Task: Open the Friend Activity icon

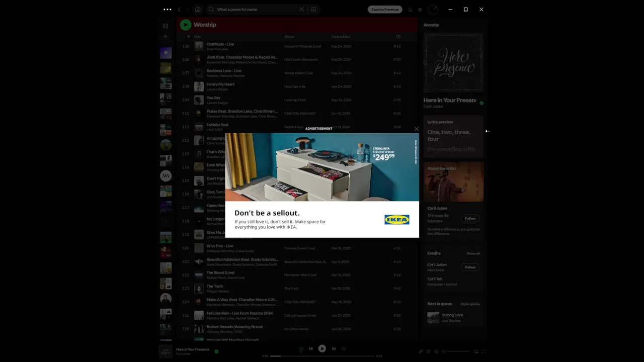Action: [420, 10]
